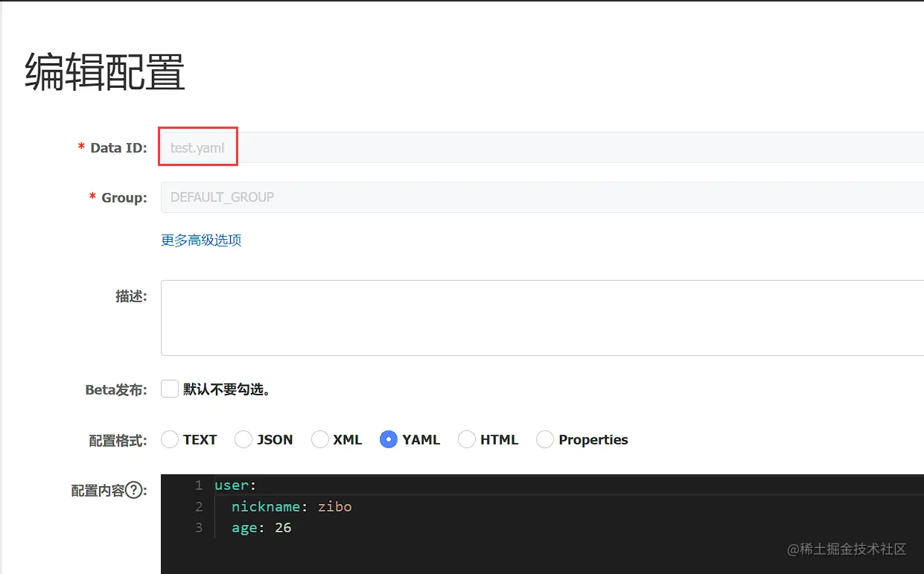Viewport: 924px width, 574px height.
Task: Click the 编辑配置 page heading
Action: click(105, 72)
